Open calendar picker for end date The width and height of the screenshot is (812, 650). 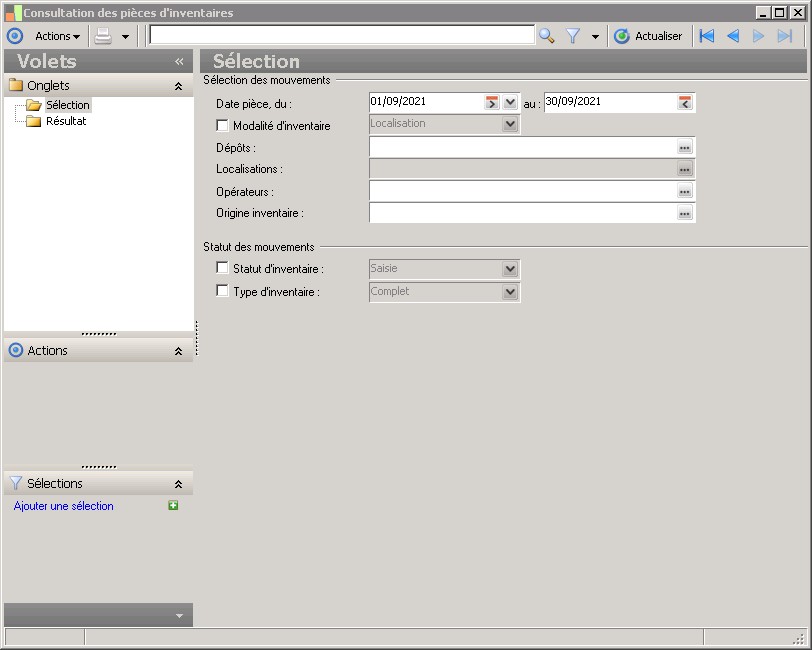click(x=685, y=102)
